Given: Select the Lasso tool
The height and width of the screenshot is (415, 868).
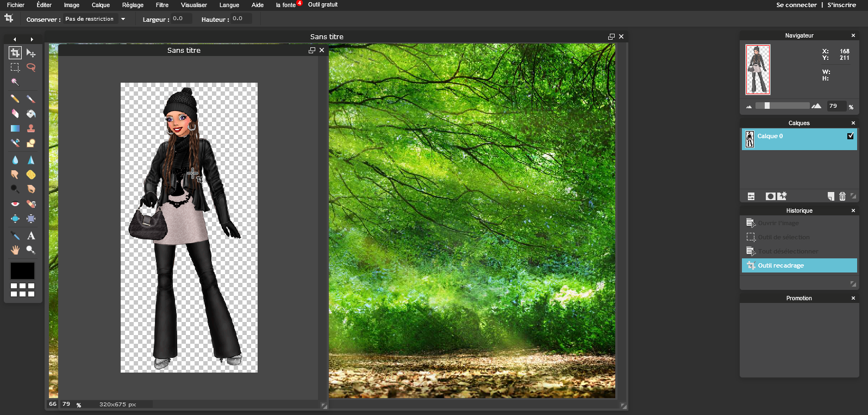Looking at the screenshot, I should (x=31, y=67).
